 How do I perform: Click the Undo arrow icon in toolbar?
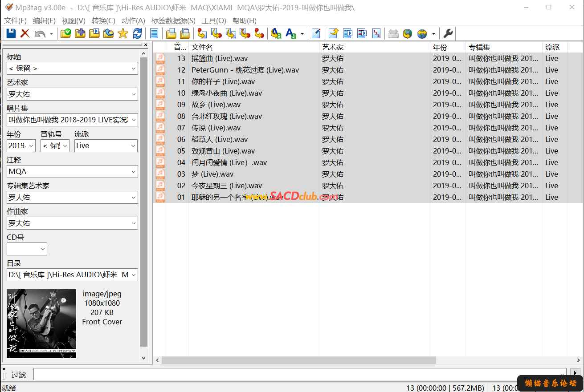(40, 33)
